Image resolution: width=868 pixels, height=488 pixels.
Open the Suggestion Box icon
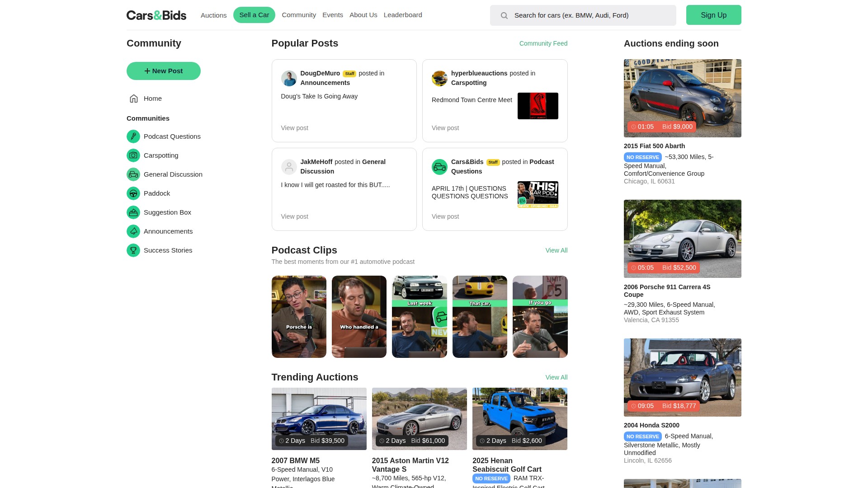tap(133, 212)
